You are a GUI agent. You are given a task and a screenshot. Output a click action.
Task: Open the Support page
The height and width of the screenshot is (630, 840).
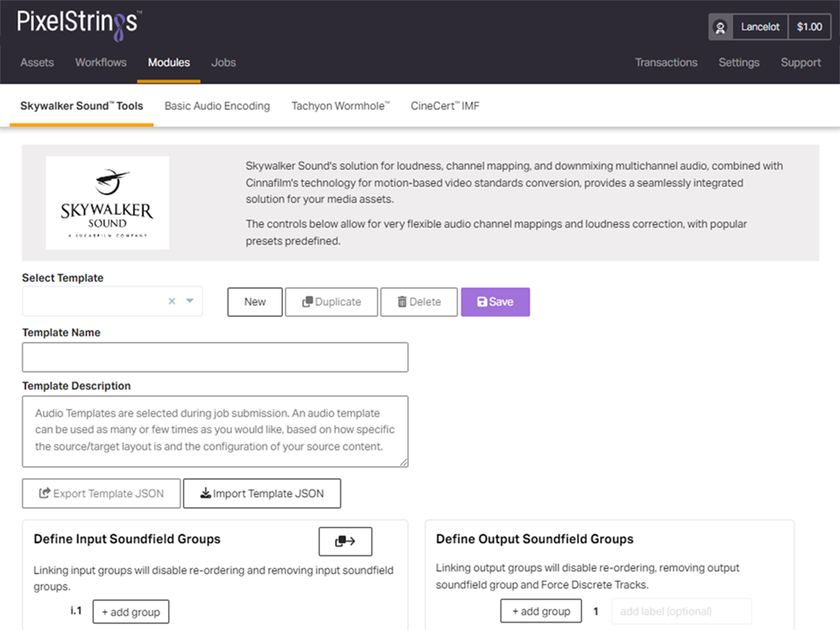point(801,63)
